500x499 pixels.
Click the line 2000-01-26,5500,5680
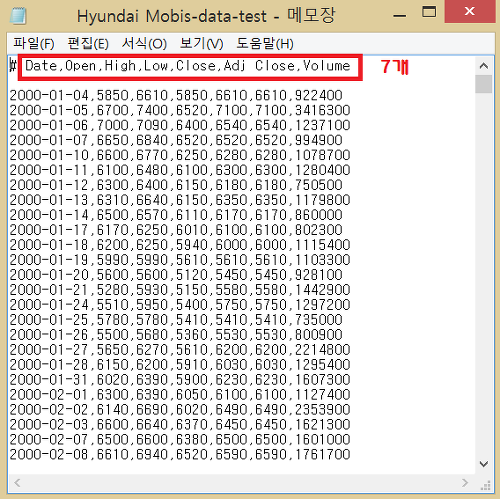click(176, 335)
